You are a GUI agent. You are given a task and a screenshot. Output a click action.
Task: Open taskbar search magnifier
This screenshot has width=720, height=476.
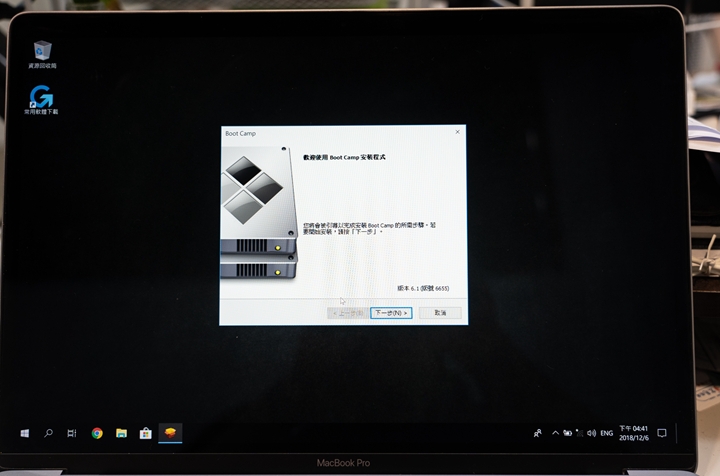point(48,433)
